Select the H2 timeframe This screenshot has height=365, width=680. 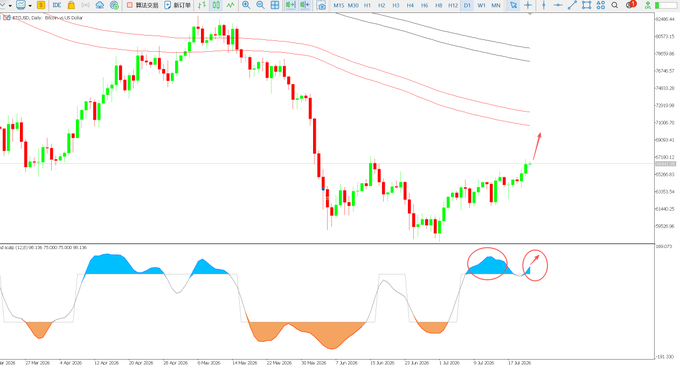pos(382,5)
